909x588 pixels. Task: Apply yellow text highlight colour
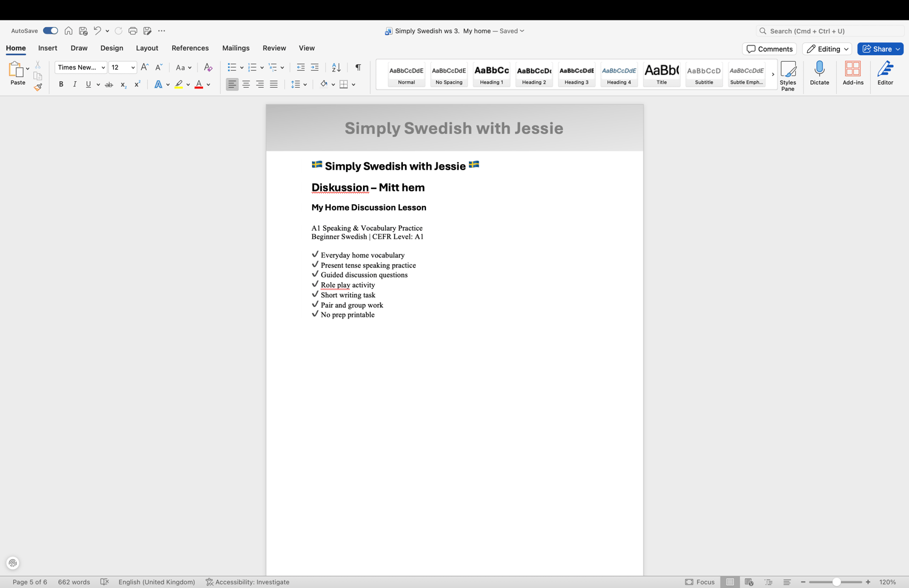[x=179, y=85]
